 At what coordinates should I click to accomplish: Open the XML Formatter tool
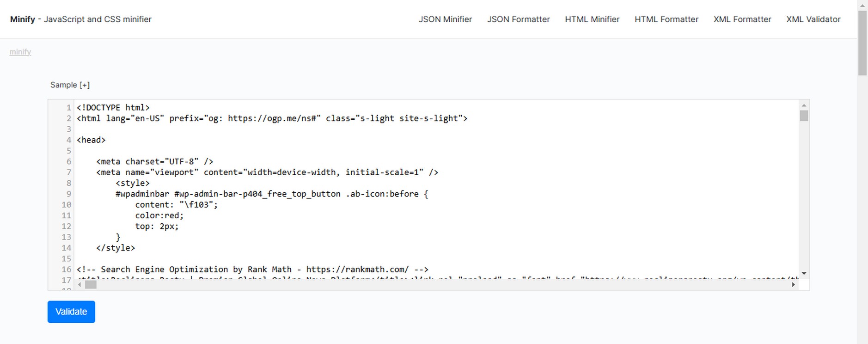click(742, 19)
